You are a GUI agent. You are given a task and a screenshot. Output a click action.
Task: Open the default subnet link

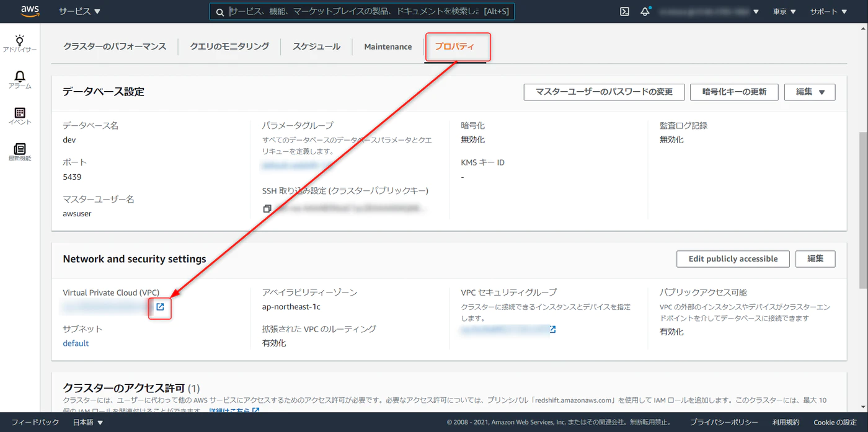(76, 343)
